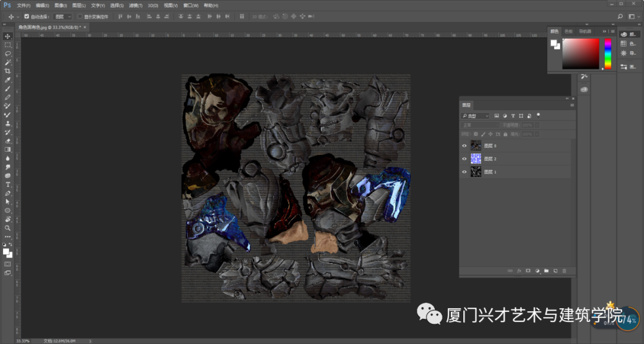Hide 图层 0 with eye icon
The height and width of the screenshot is (344, 644).
465,145
